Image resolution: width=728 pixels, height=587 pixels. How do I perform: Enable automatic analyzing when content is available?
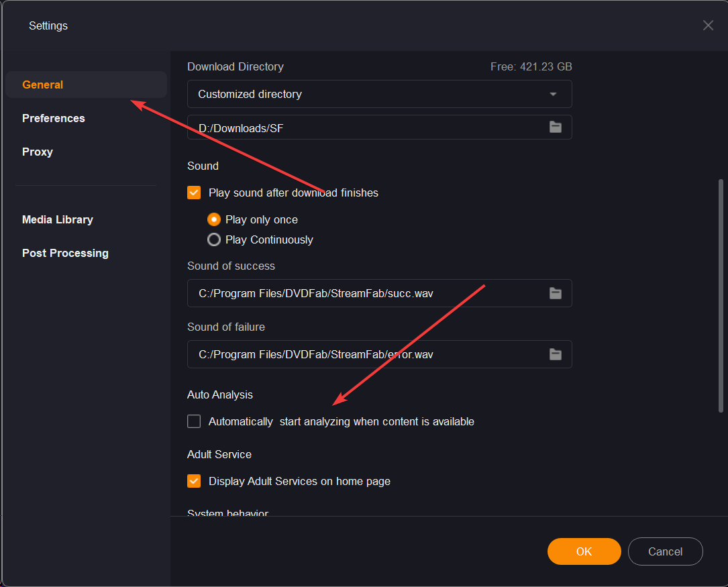(x=194, y=421)
